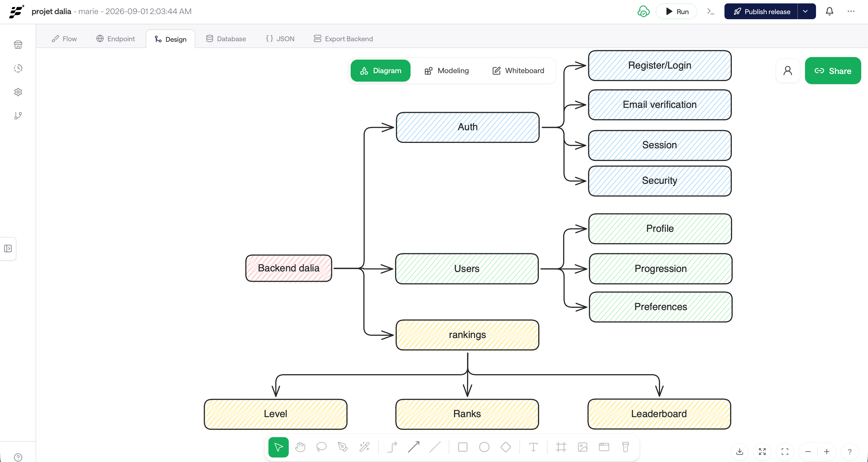The image size is (868, 462).
Task: Open the user profile icon button
Action: coord(787,71)
